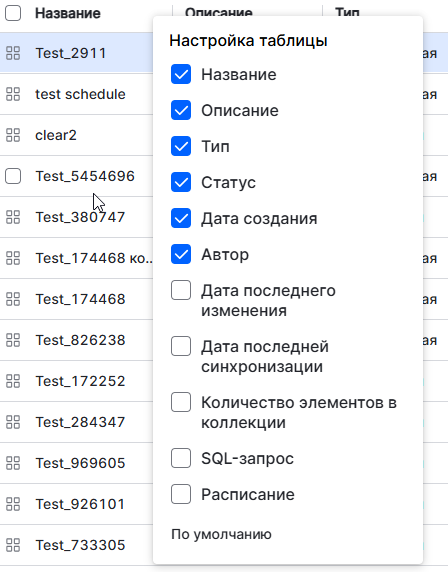Click the Настройка таблицы panel title
448x572 pixels.
tap(248, 40)
